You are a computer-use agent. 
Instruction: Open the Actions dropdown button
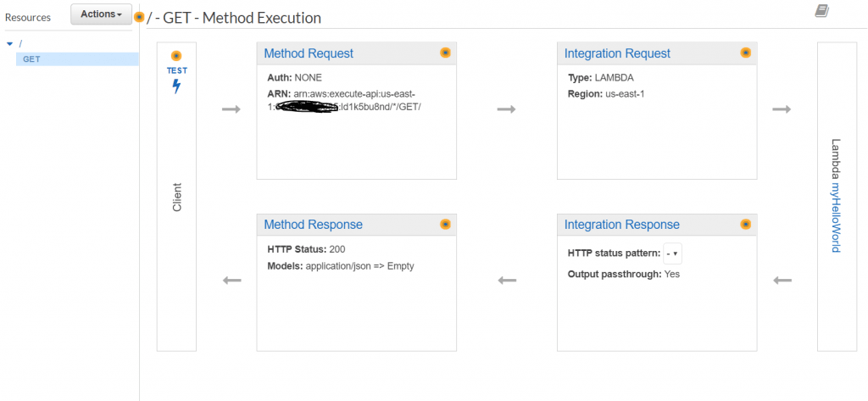tap(102, 14)
